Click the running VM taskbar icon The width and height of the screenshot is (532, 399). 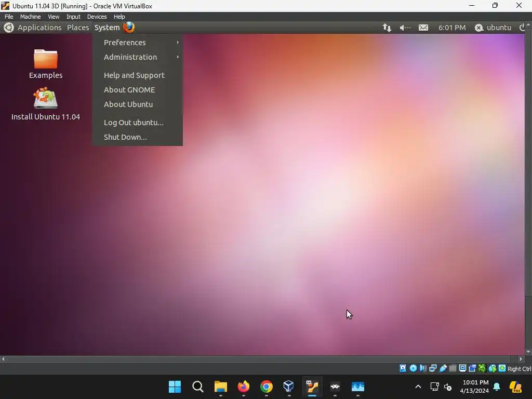tap(312, 387)
